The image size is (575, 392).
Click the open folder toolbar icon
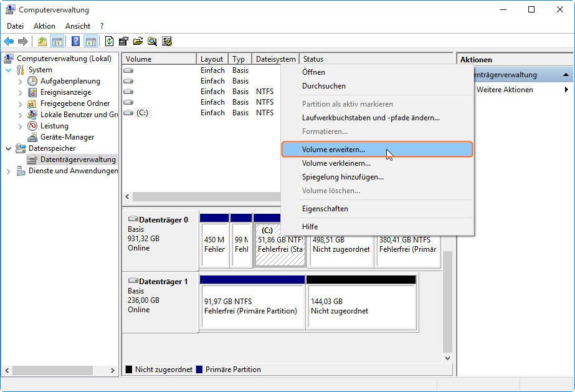138,41
